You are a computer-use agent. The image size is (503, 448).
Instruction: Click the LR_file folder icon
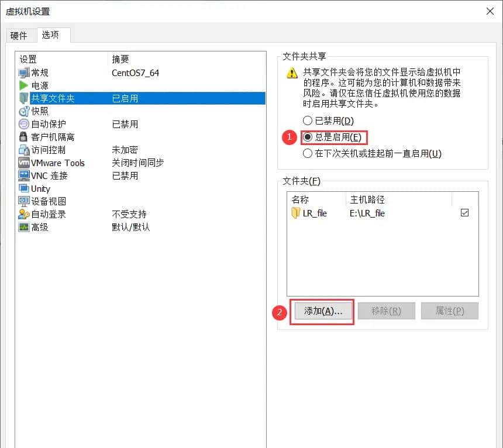click(295, 213)
